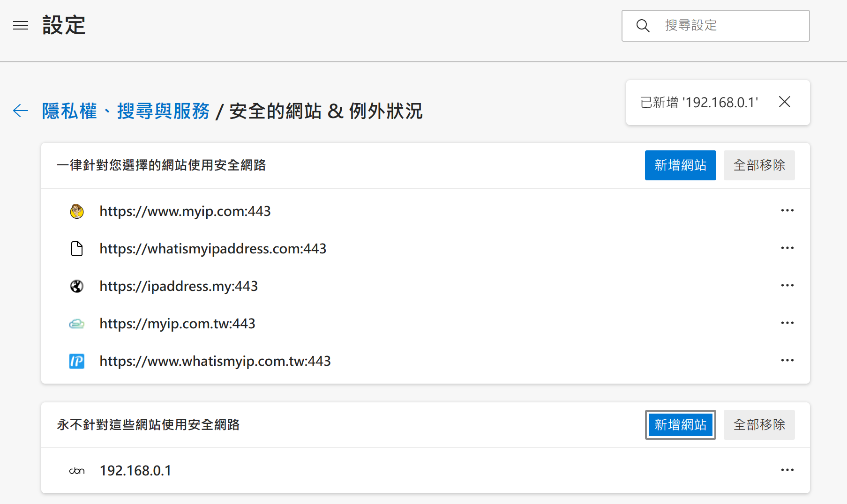Open more options for www.whatismyip.com.tw

point(787,361)
